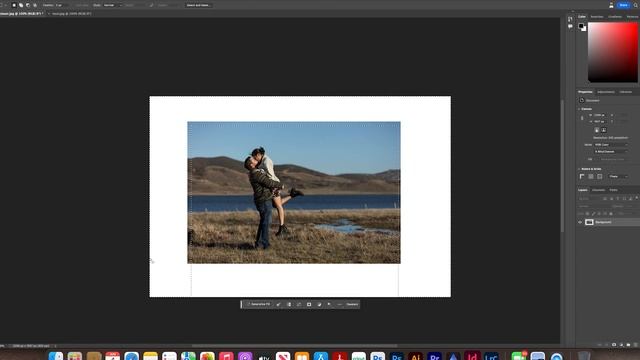
Task: Switch to the Properties tab
Action: [585, 92]
